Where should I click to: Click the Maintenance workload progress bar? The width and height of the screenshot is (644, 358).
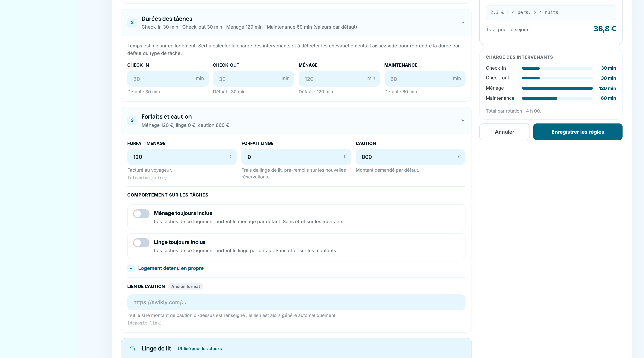557,98
